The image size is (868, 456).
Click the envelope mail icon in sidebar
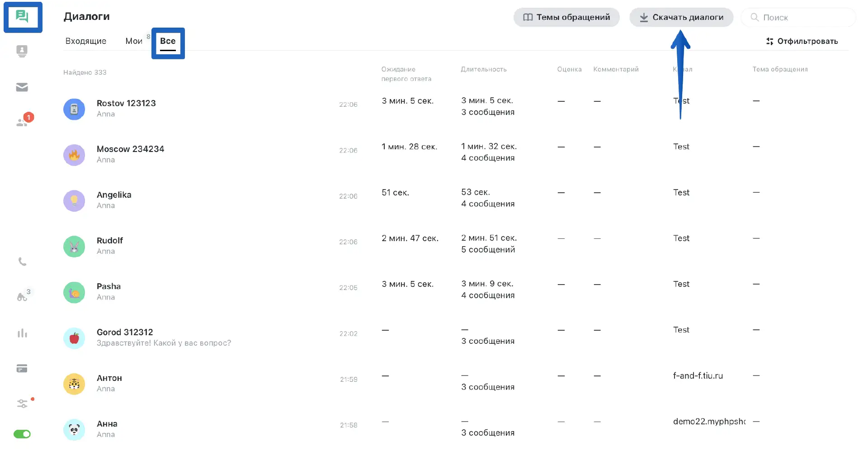click(x=22, y=87)
